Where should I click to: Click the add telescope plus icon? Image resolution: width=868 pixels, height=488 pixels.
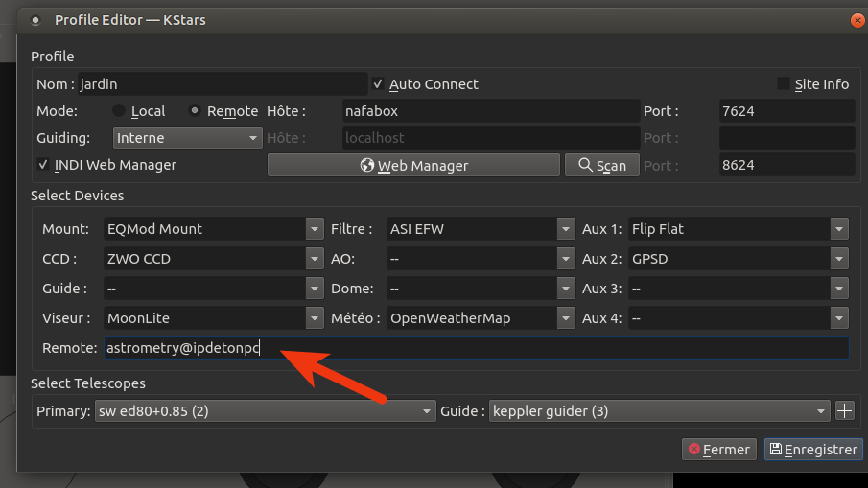[844, 411]
